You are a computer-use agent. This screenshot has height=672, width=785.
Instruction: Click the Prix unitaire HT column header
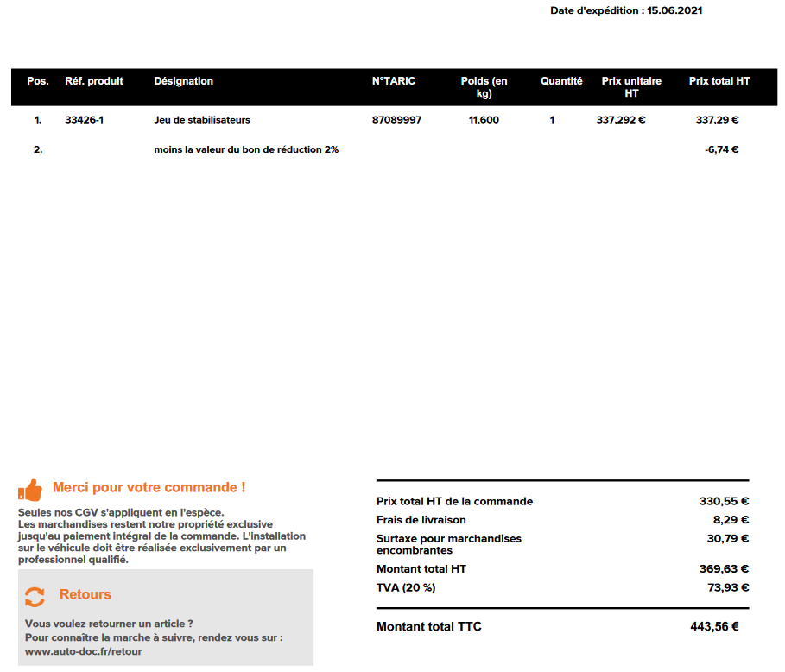(631, 87)
